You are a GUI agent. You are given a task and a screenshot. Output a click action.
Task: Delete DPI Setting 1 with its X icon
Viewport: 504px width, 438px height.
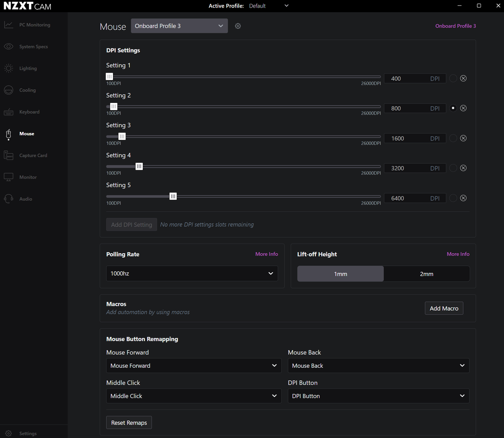coord(463,79)
